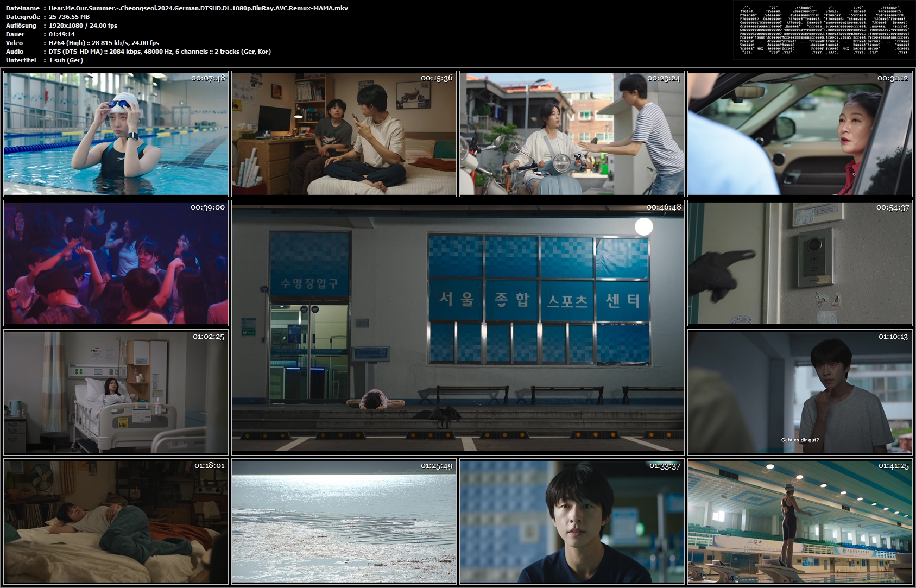
Task: Open the intercom thumbnail at 00:54:37
Action: coord(800,263)
